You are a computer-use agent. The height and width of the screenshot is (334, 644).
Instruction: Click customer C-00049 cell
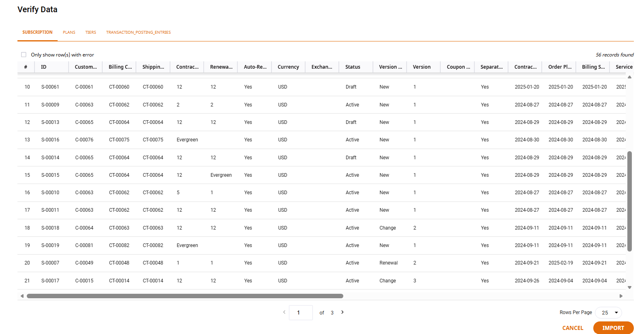[84, 263]
